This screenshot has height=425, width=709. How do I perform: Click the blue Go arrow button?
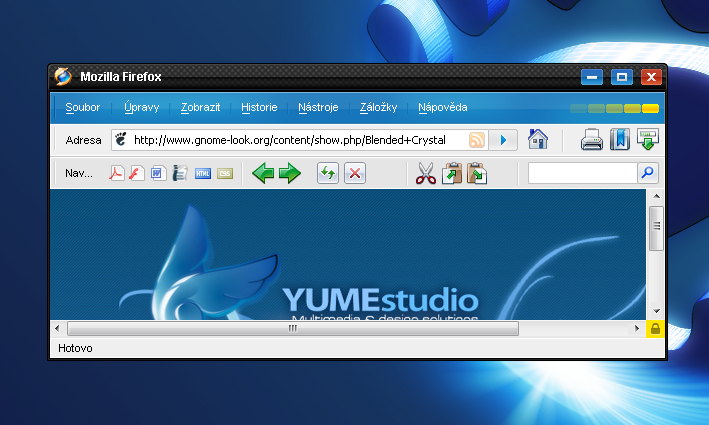pyautogui.click(x=503, y=140)
